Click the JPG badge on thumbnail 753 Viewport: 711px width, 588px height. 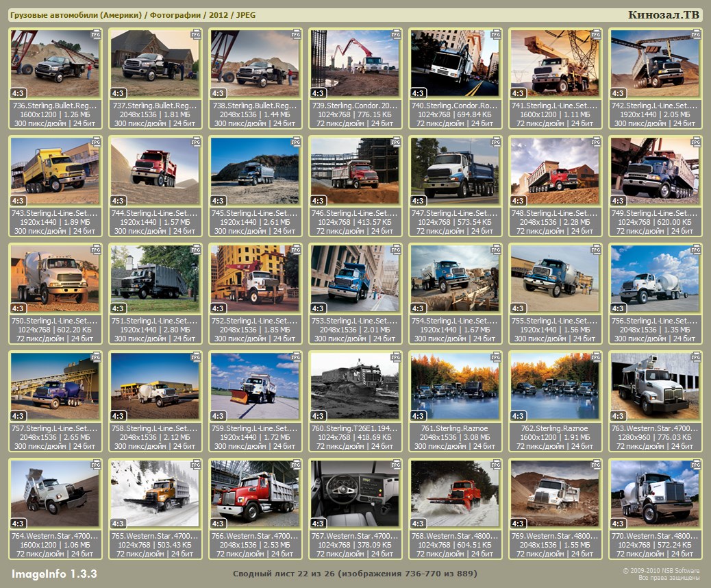(396, 249)
